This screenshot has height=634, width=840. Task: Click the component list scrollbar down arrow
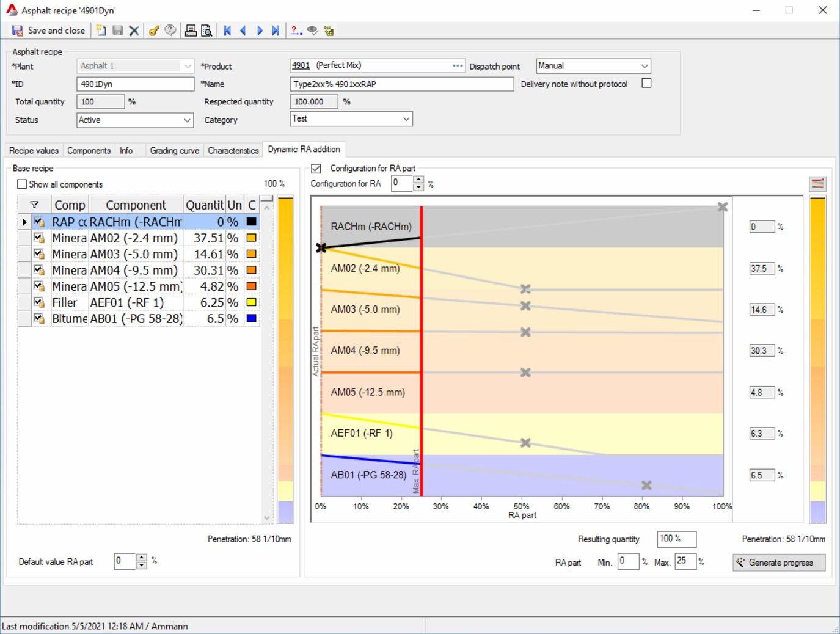[267, 518]
